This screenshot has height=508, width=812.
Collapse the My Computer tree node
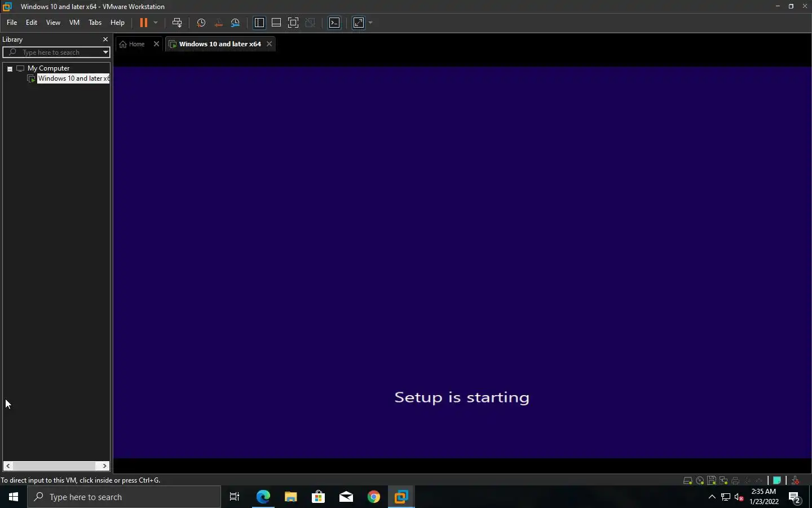coord(10,68)
